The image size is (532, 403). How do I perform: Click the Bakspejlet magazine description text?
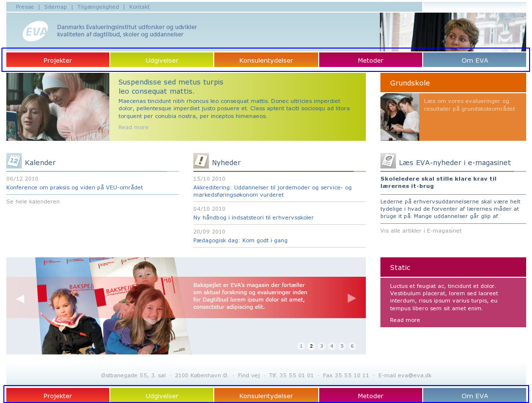pyautogui.click(x=250, y=296)
